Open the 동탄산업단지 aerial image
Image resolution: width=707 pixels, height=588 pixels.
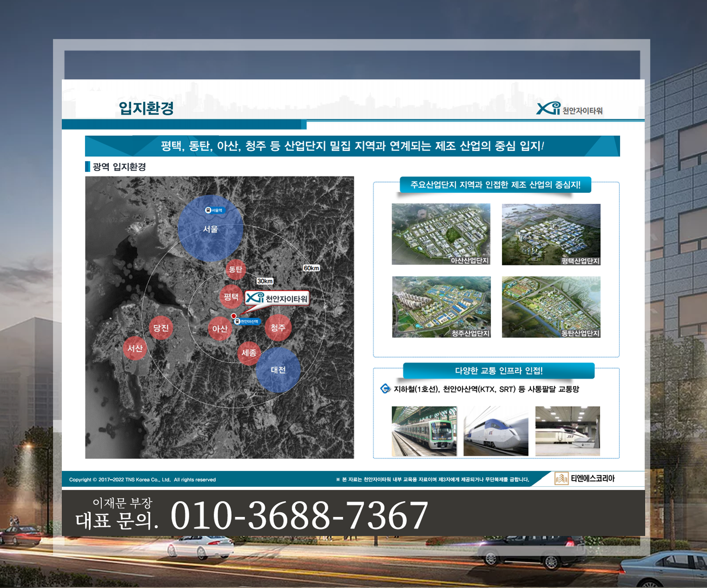551,307
